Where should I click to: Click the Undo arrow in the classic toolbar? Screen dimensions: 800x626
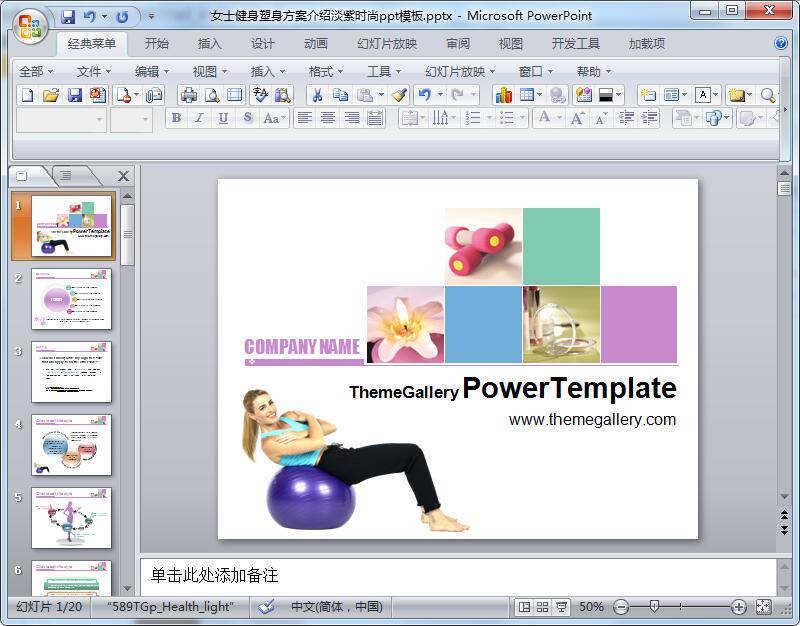click(x=424, y=95)
